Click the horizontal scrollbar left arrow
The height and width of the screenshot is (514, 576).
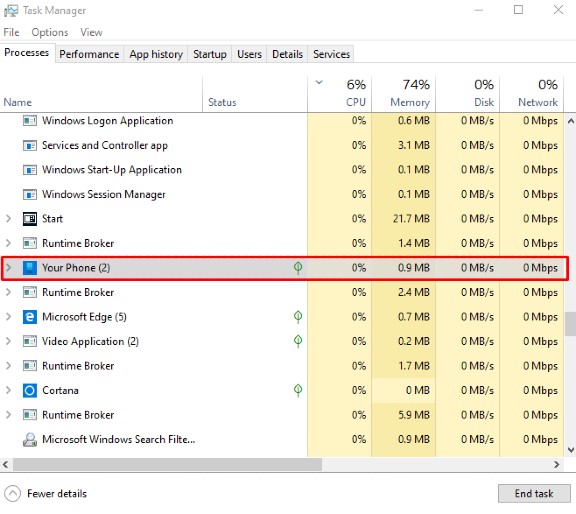tap(5, 464)
